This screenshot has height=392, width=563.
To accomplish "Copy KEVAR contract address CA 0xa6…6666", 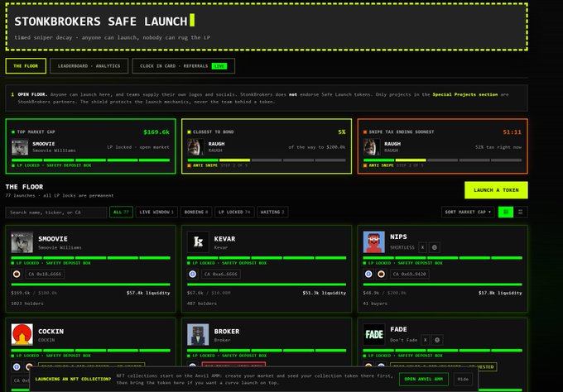I will (221, 275).
